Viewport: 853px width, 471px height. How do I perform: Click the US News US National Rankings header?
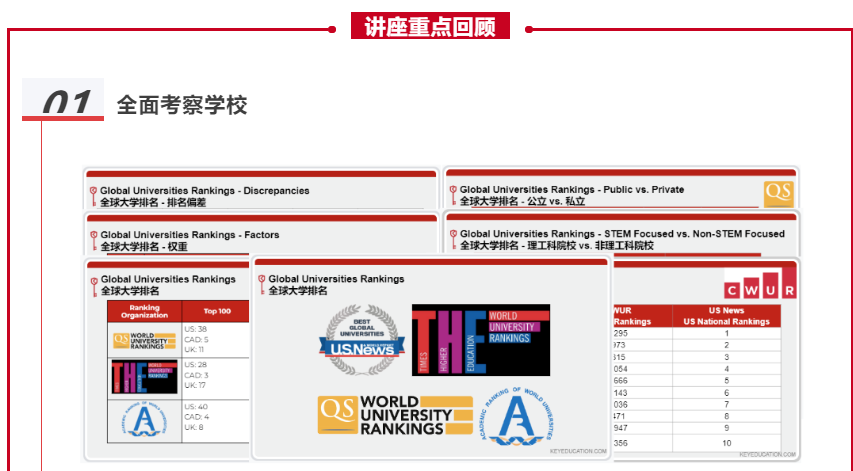coord(727,316)
